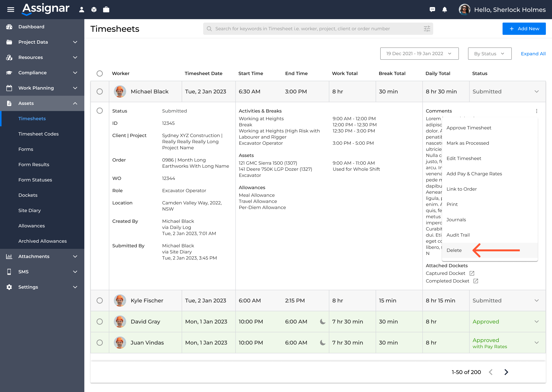The width and height of the screenshot is (552, 392).
Task: Select the cube icon in the header
Action: click(94, 10)
